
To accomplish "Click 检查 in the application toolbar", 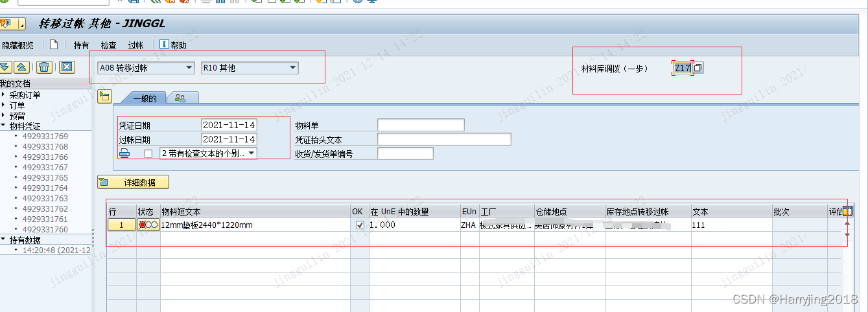I will pos(108,45).
